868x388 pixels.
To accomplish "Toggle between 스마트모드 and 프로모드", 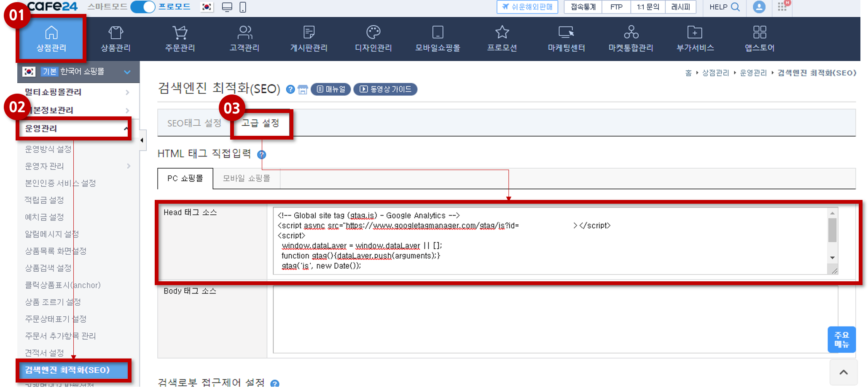I will 143,7.
